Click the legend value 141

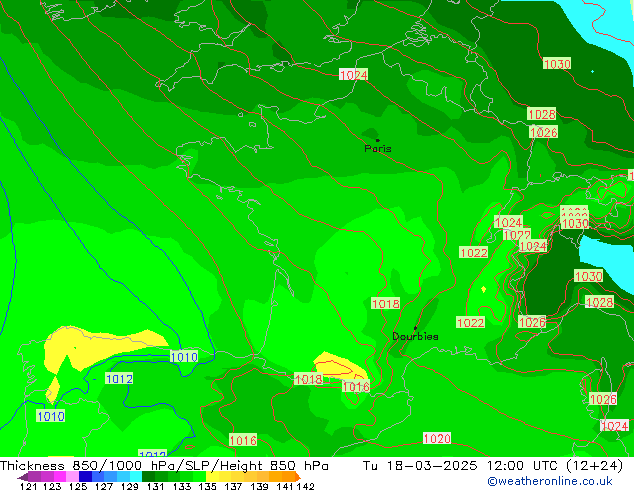click(285, 486)
